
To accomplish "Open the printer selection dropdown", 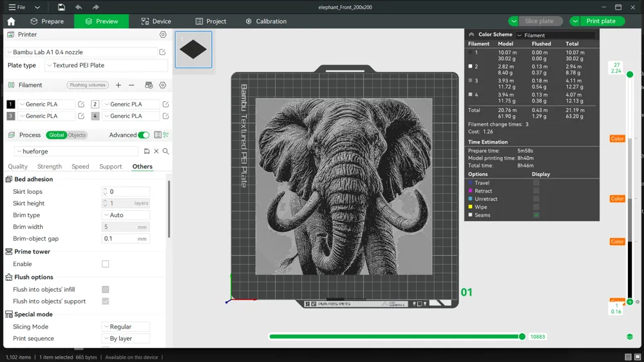I will tap(81, 52).
